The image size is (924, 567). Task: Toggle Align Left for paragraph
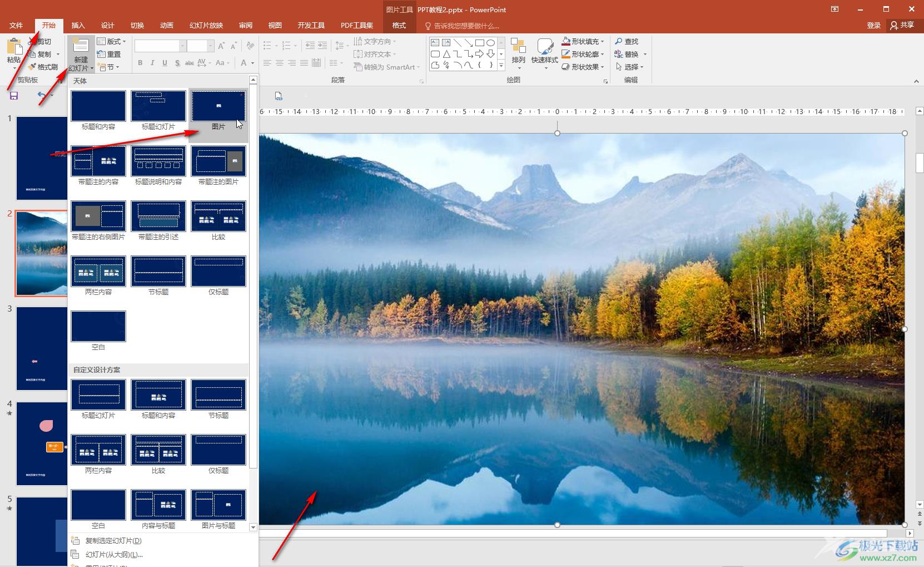coord(267,63)
